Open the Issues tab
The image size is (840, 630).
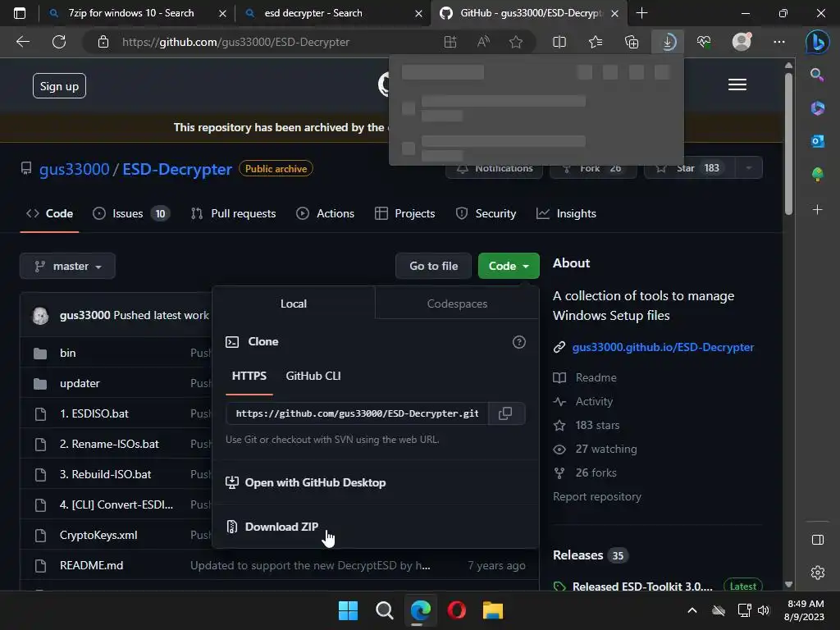[x=131, y=213]
